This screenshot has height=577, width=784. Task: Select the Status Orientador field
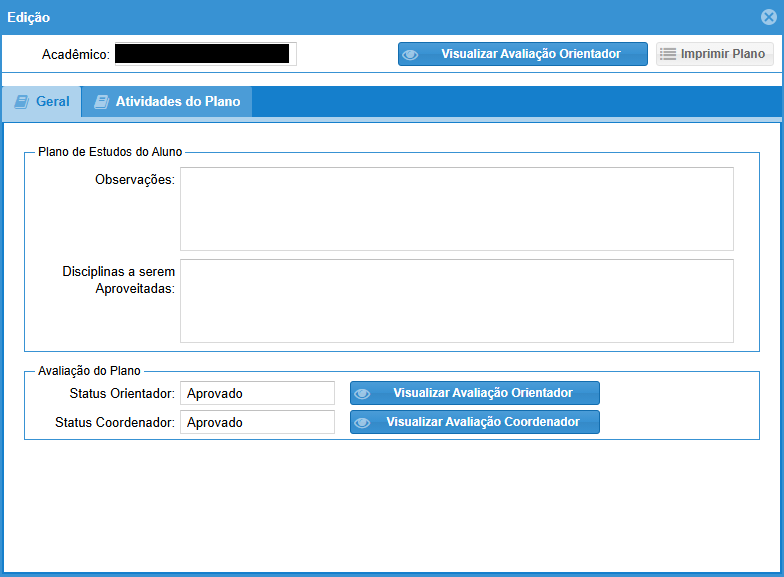click(x=257, y=394)
